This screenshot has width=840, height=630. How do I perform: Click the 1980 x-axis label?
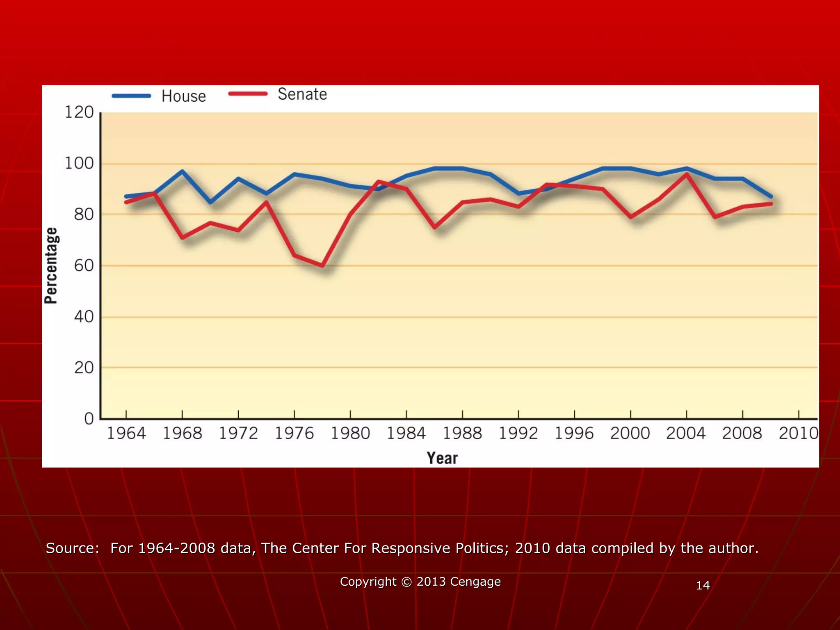point(350,433)
